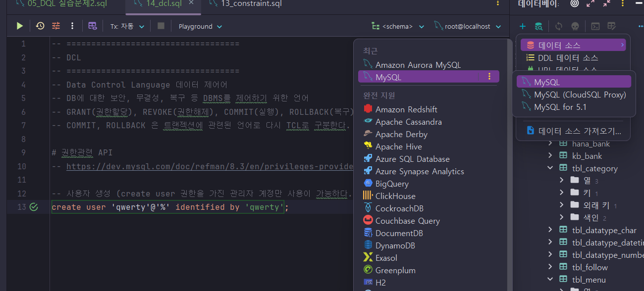
Task: Expand the tbl_datatype_char table node
Action: (550, 230)
